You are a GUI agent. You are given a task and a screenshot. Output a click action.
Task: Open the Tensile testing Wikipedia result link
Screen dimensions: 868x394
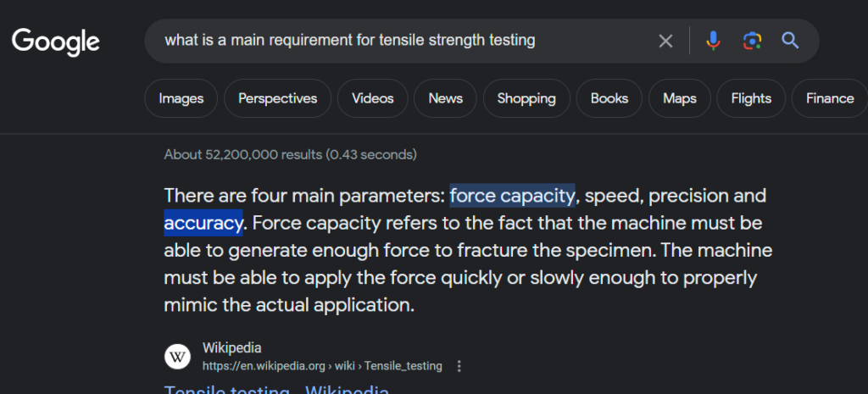pyautogui.click(x=276, y=391)
